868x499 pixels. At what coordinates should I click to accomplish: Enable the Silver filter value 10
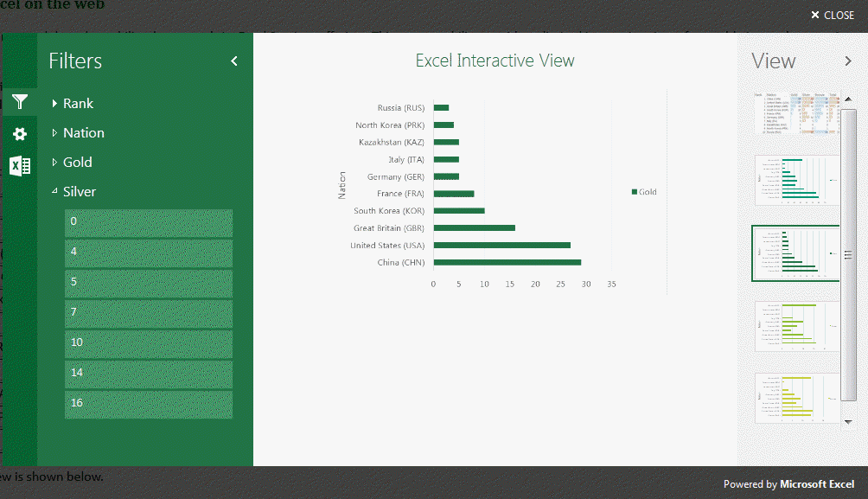148,342
